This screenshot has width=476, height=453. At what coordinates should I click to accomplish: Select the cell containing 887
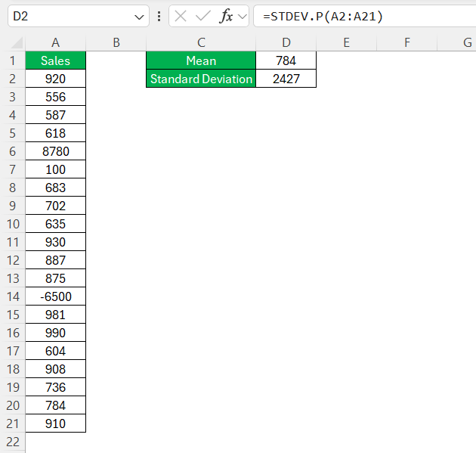point(56,260)
